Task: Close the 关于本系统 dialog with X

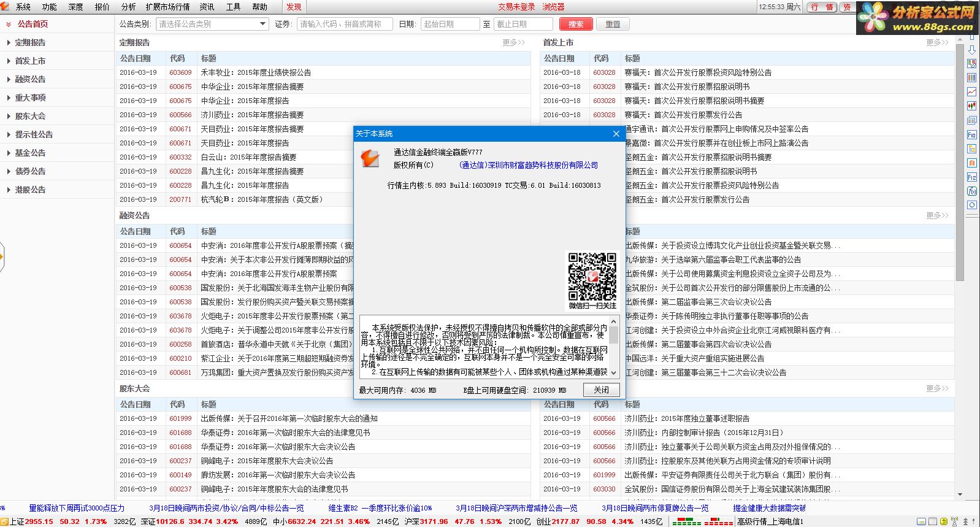Action: tap(616, 134)
